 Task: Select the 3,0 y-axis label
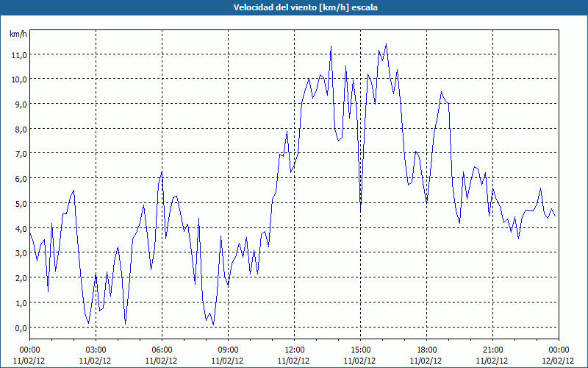[18, 253]
